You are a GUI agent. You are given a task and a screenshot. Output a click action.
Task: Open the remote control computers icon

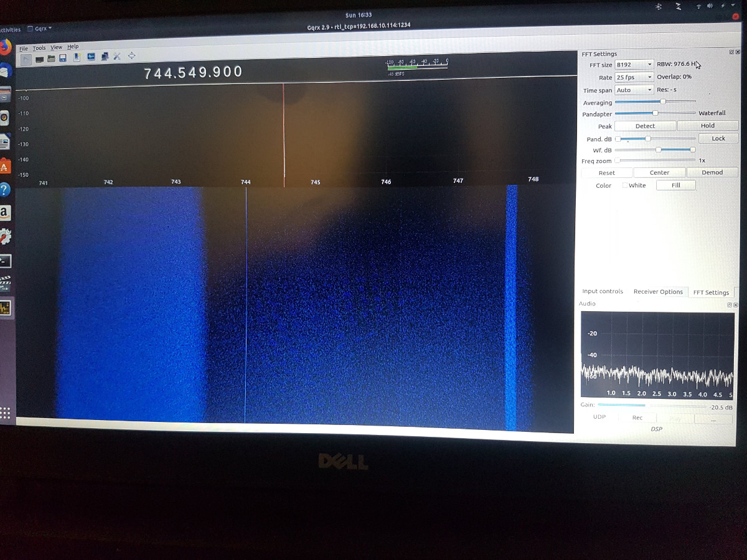tap(105, 57)
